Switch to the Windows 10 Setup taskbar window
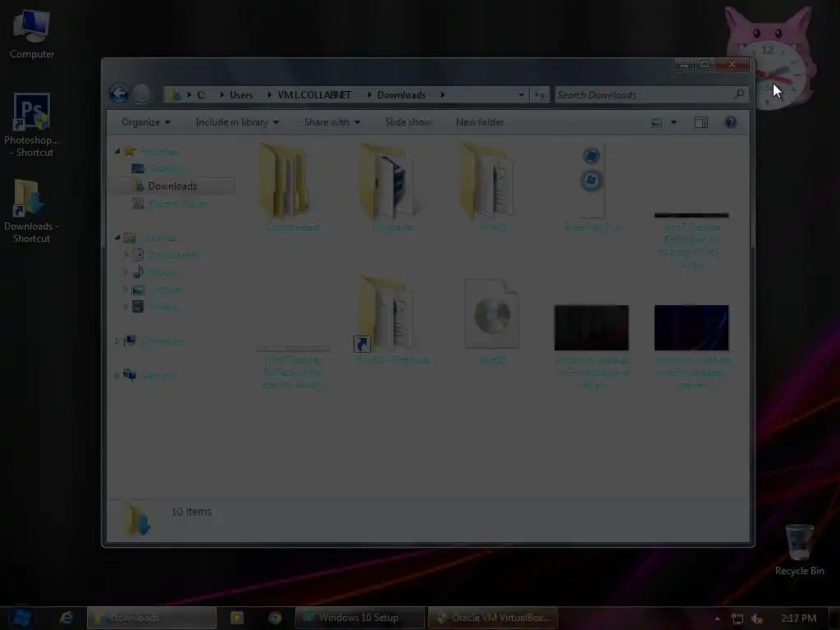Screen dimensions: 840x630 click(x=359, y=618)
